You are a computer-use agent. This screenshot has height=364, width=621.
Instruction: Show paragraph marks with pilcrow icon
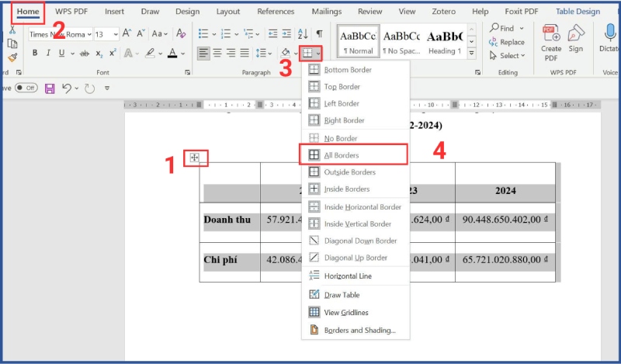pos(319,34)
